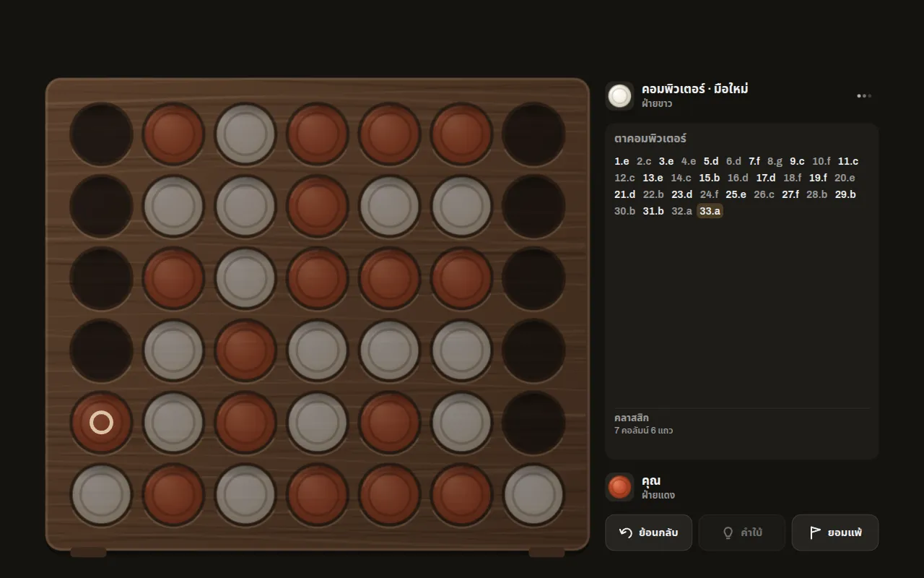Click the last-move ring marker disc
Viewport: 924px width, 578px height.
pyautogui.click(x=101, y=423)
